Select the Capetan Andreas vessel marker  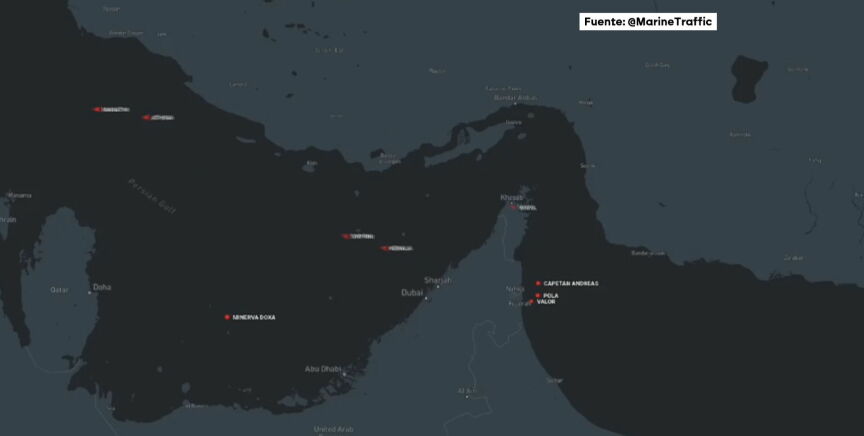pyautogui.click(x=538, y=283)
